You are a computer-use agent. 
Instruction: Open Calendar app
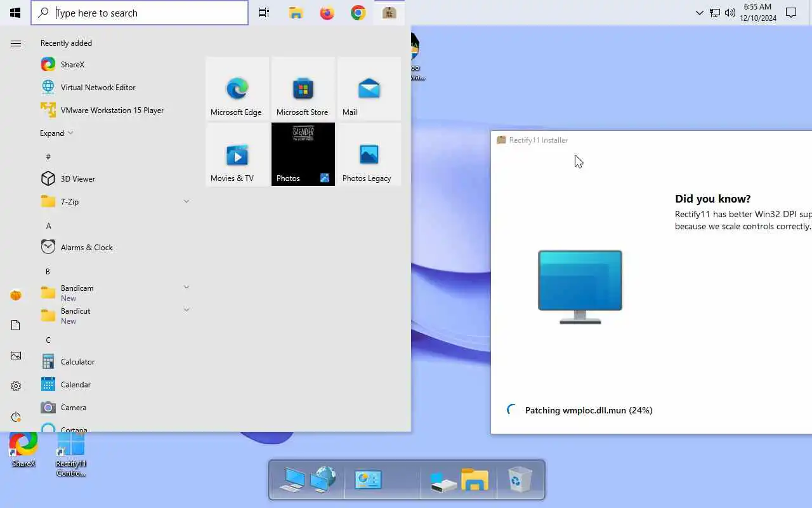114,385
